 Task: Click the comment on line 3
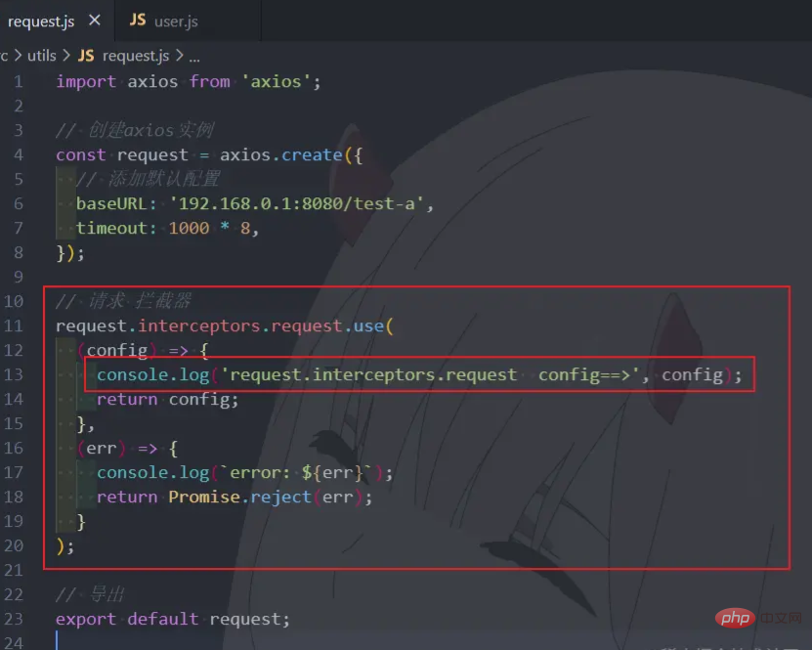pos(135,130)
